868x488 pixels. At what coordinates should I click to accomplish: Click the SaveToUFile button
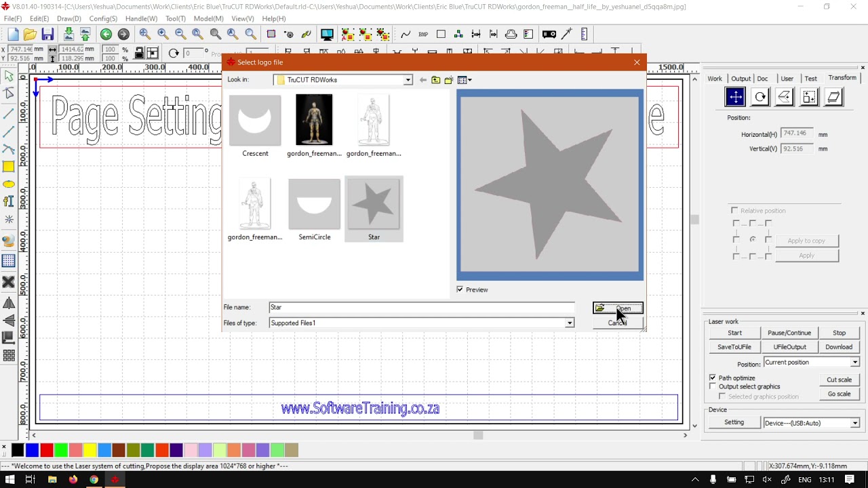coord(734,347)
